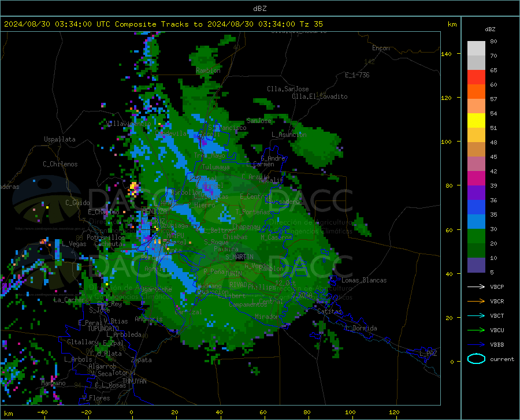The height and width of the screenshot is (420, 520).
Task: Click the dBZ title at the top center
Action: pos(259,9)
